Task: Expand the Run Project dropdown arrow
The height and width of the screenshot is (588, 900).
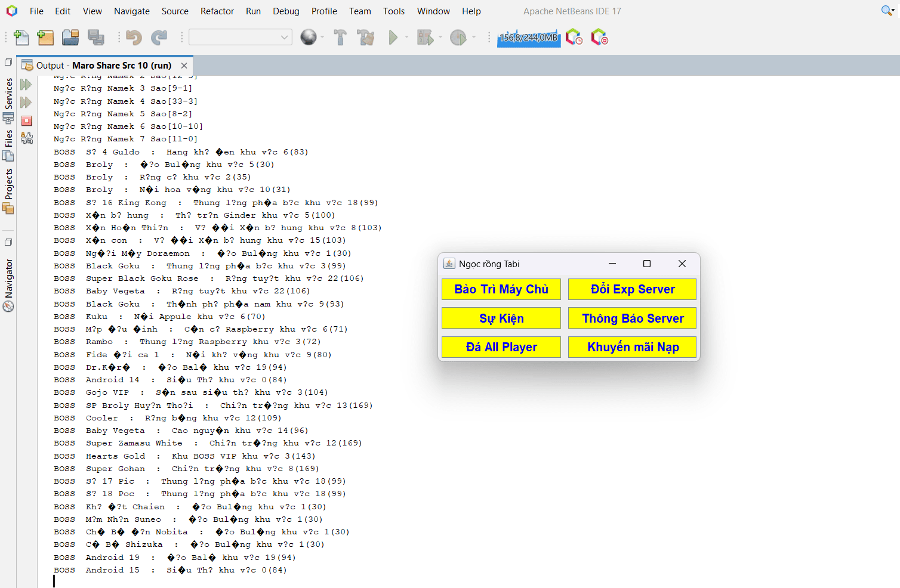Action: click(407, 38)
